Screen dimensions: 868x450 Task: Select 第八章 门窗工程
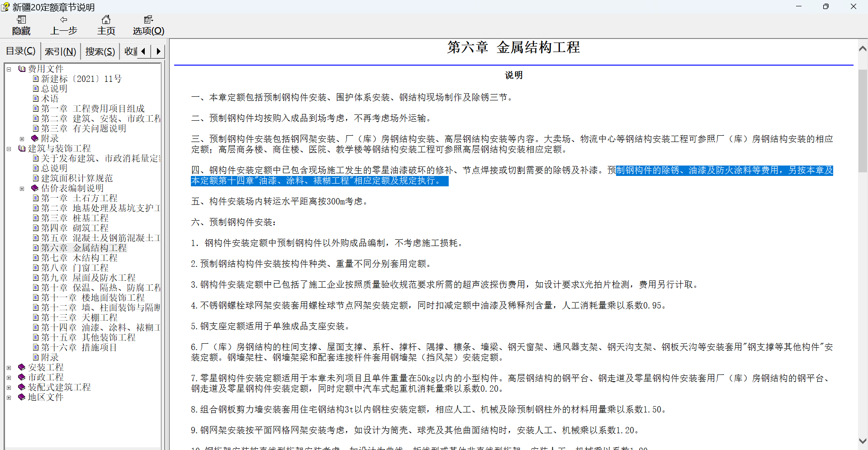click(75, 268)
